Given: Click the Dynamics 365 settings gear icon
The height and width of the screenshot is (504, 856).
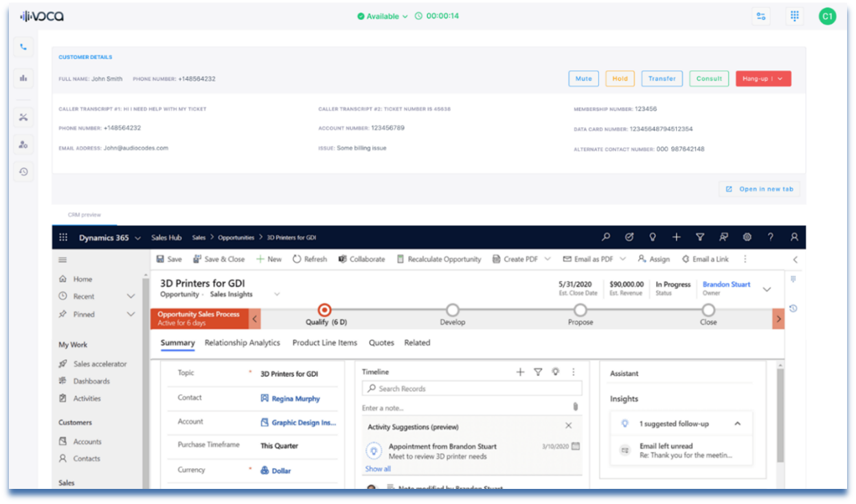Looking at the screenshot, I should pyautogui.click(x=747, y=237).
